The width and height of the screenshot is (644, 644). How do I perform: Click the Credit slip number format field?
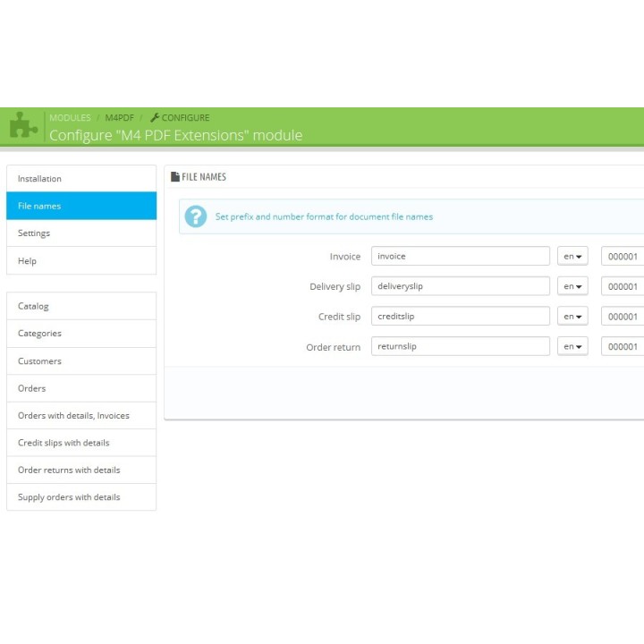[623, 317]
